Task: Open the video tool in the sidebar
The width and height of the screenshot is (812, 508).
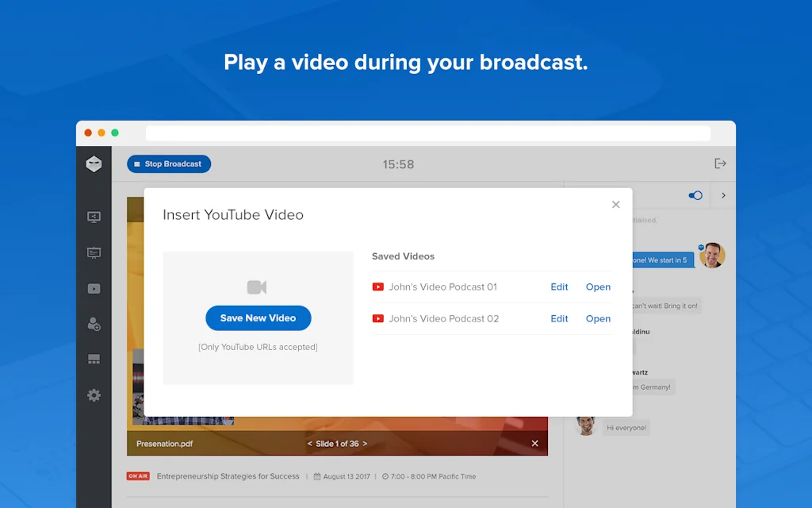Action: point(94,288)
